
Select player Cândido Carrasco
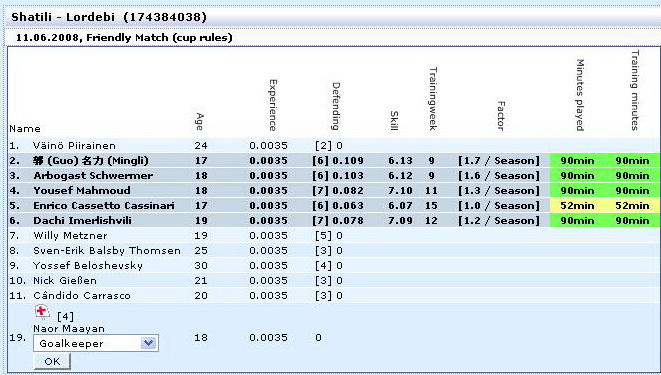pos(82,295)
